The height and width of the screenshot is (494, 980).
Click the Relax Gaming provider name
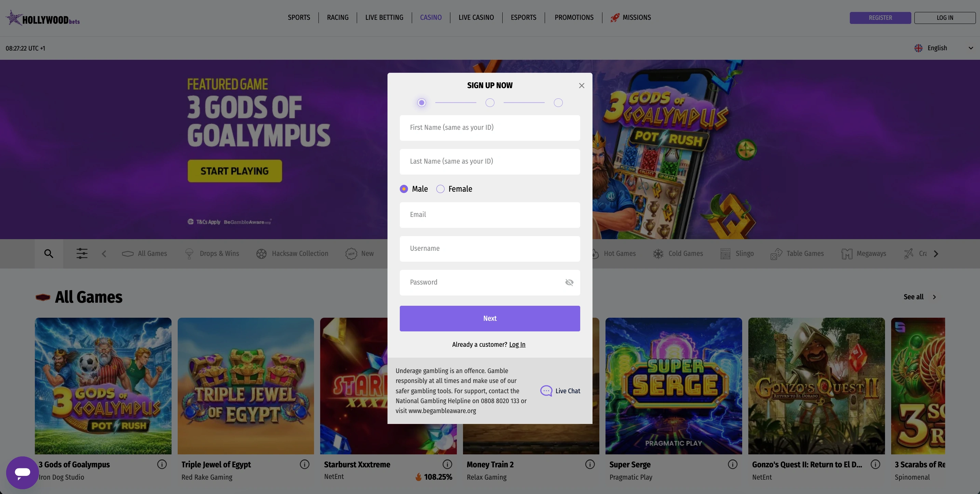(x=487, y=477)
